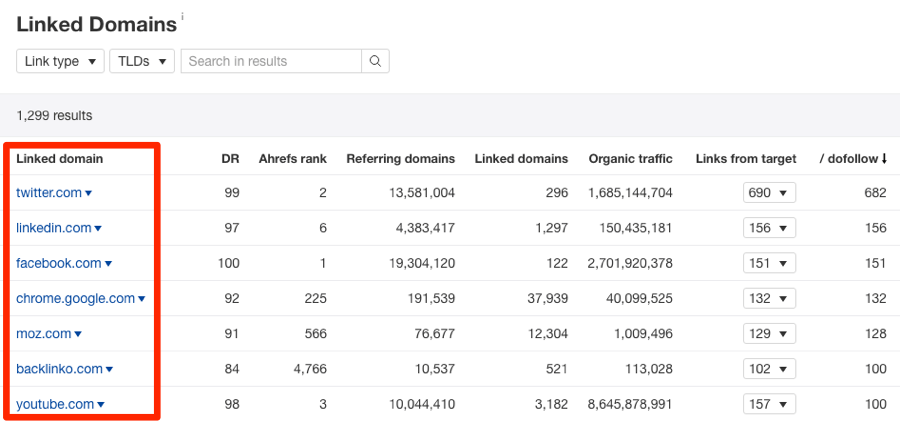Open the twitter.com domain link
Image resolution: width=900 pixels, height=421 pixels.
[x=49, y=193]
